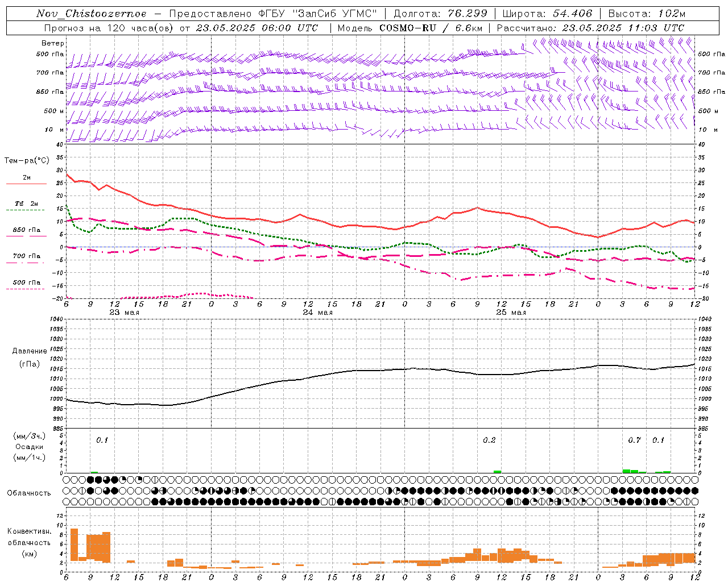Click the Облачность row label
The height and width of the screenshot is (582, 728).
[29, 493]
